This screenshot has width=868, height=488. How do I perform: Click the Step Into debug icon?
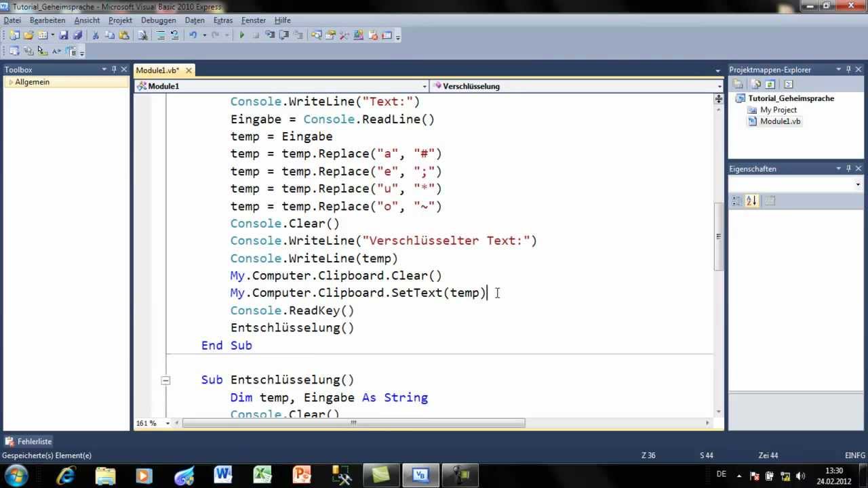[x=270, y=35]
